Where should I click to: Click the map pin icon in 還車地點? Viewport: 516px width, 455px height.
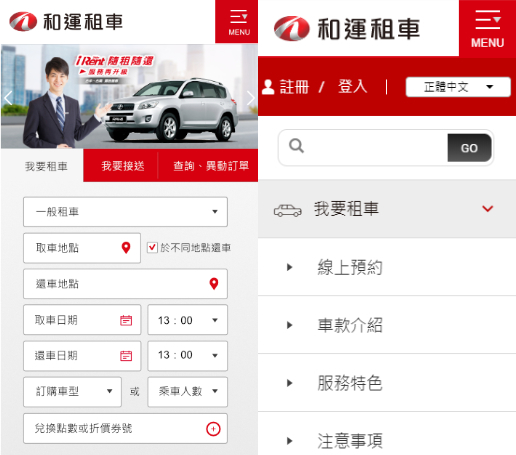(x=214, y=284)
